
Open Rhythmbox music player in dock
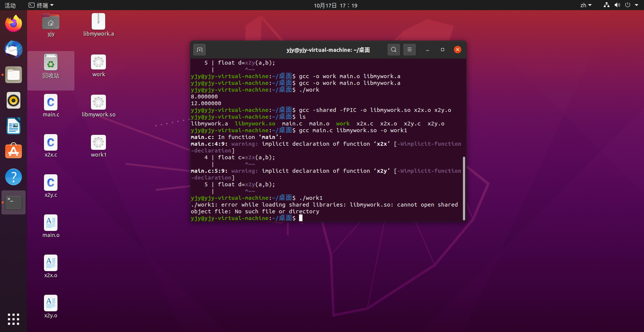[x=14, y=100]
